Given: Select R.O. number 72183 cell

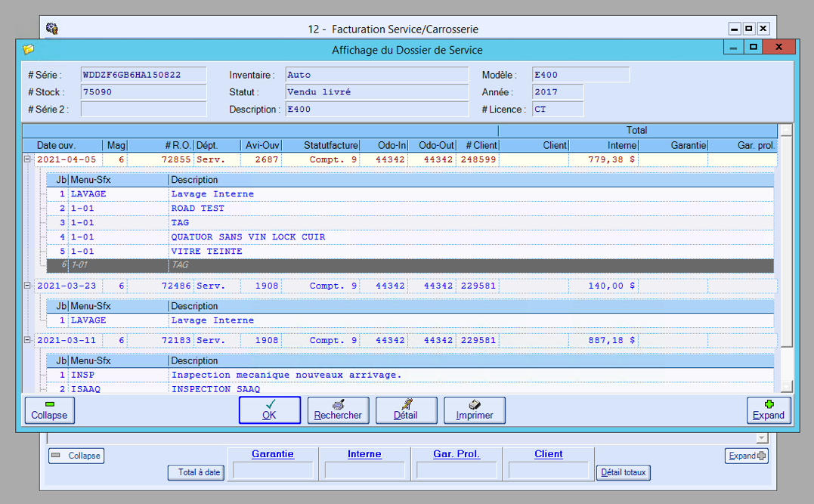Looking at the screenshot, I should pyautogui.click(x=161, y=340).
